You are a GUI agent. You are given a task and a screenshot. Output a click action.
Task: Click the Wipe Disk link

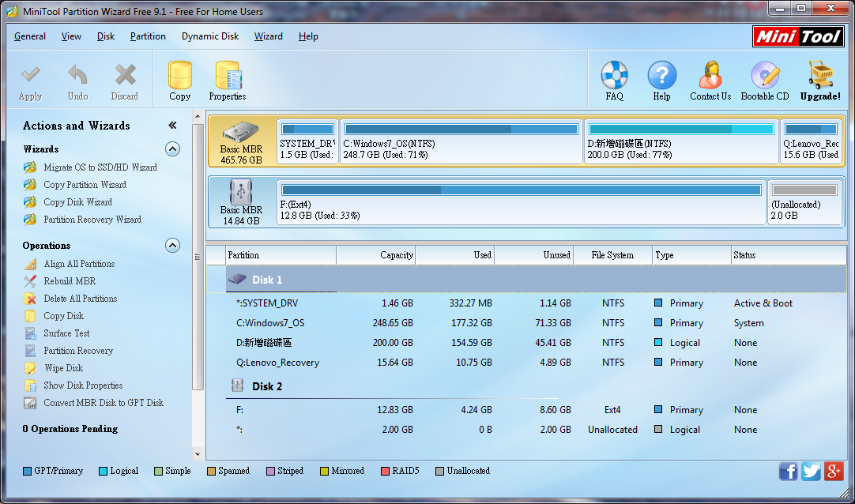coord(64,368)
